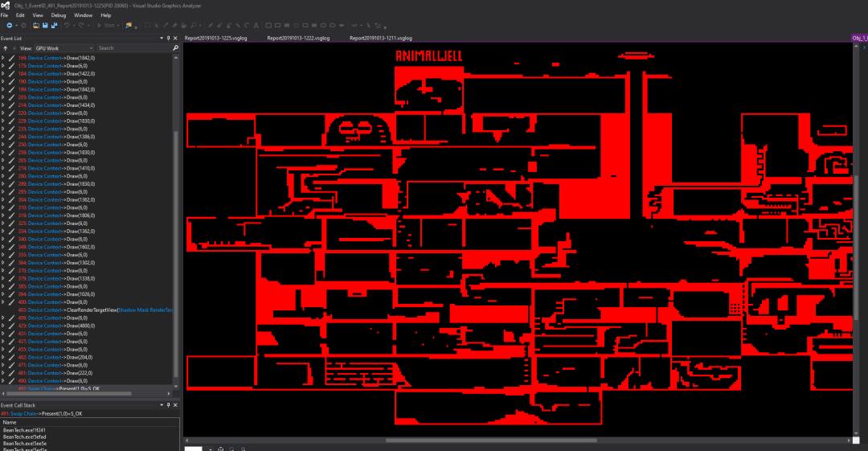Image resolution: width=868 pixels, height=451 pixels.
Task: Select the BeanTech.exe!1f241 call stack entry
Action: point(24,430)
